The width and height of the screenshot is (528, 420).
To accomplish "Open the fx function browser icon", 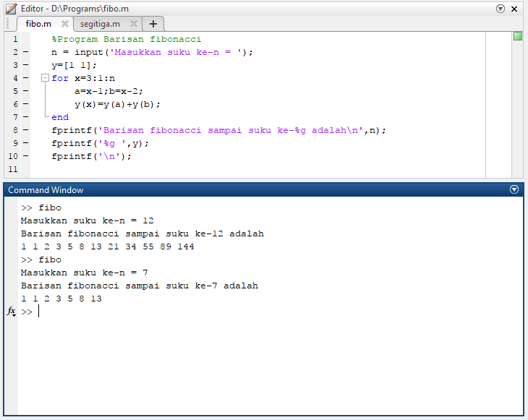I will [11, 311].
